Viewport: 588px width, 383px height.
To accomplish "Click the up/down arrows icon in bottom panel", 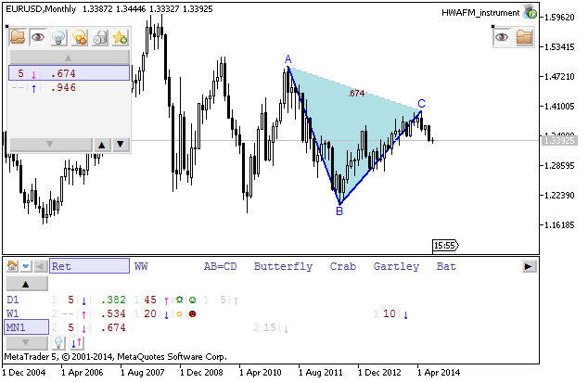I will (x=78, y=342).
